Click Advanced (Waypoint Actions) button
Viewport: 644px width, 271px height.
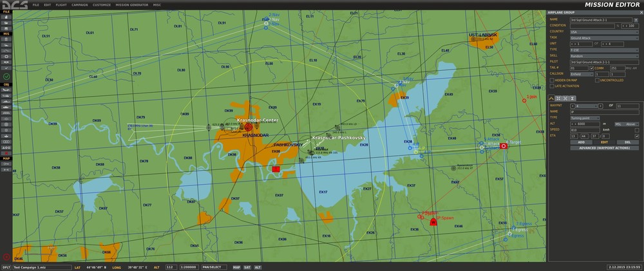tap(604, 148)
